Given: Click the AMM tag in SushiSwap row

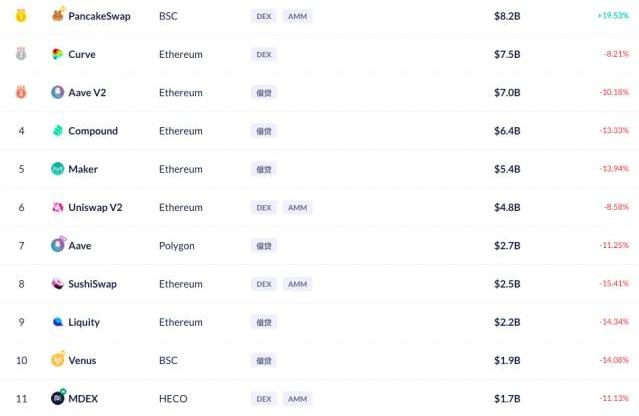Looking at the screenshot, I should click(x=297, y=284).
